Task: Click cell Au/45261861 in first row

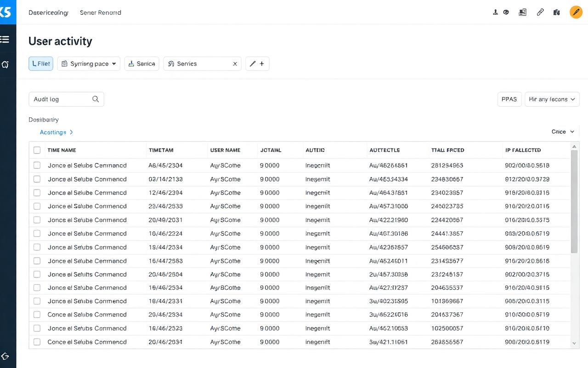Action: click(389, 165)
